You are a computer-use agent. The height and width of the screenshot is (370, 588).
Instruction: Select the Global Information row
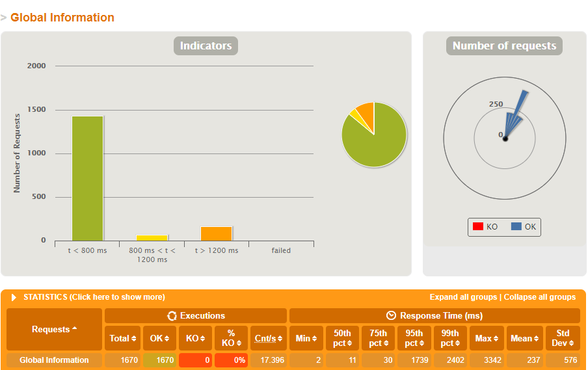tap(54, 360)
